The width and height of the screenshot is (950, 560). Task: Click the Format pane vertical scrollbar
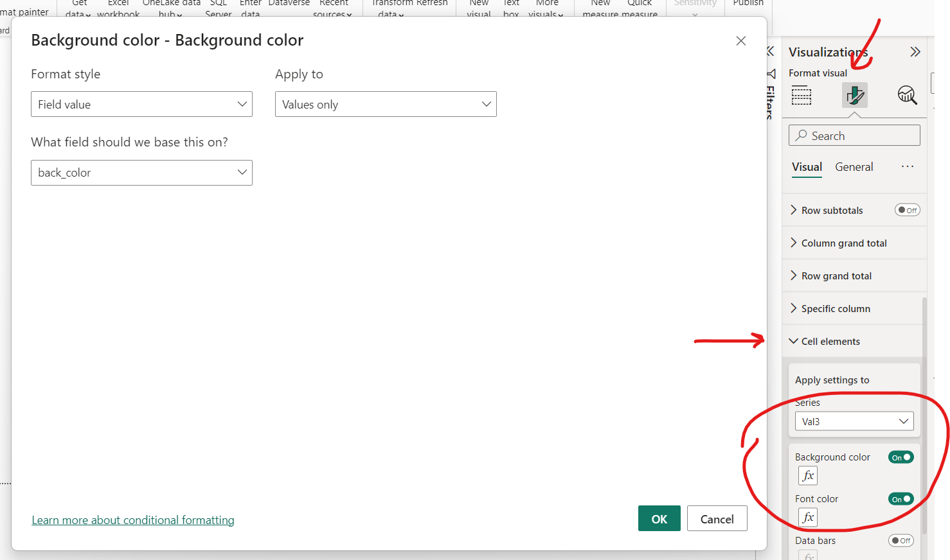pos(924,414)
